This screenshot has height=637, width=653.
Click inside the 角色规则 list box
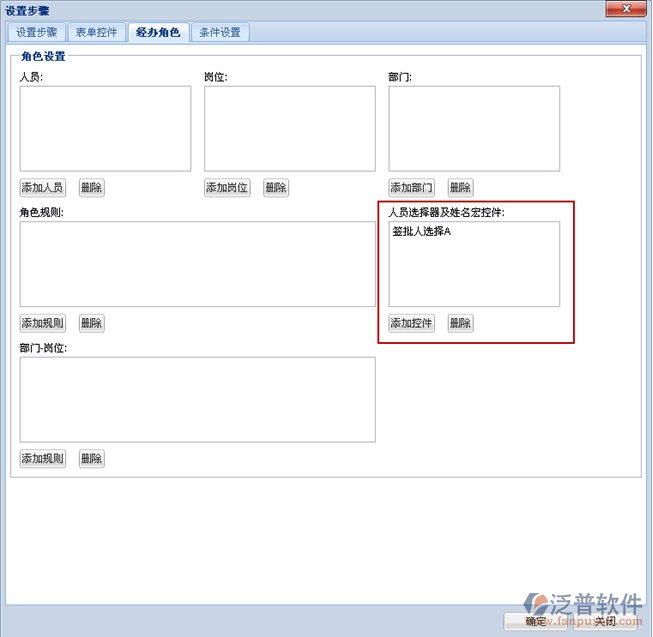click(x=198, y=264)
